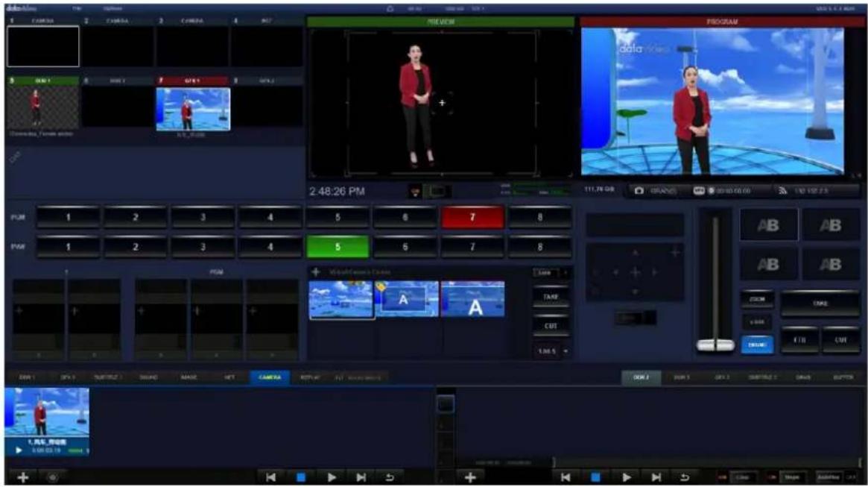Click the streaming broadcast icon
868x487 pixels.
[783, 191]
